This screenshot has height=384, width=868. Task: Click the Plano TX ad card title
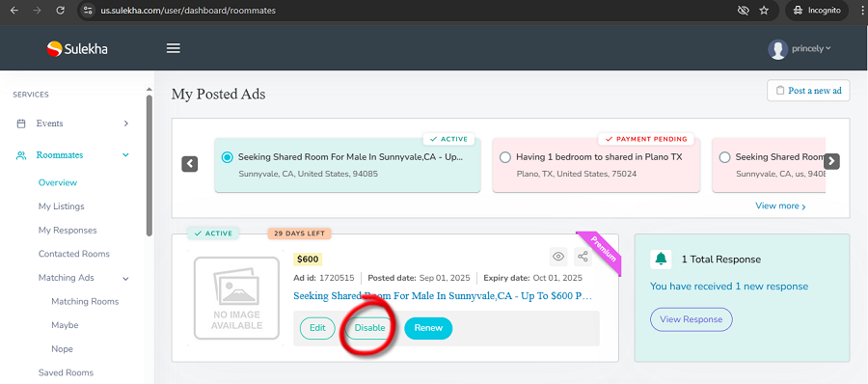599,157
